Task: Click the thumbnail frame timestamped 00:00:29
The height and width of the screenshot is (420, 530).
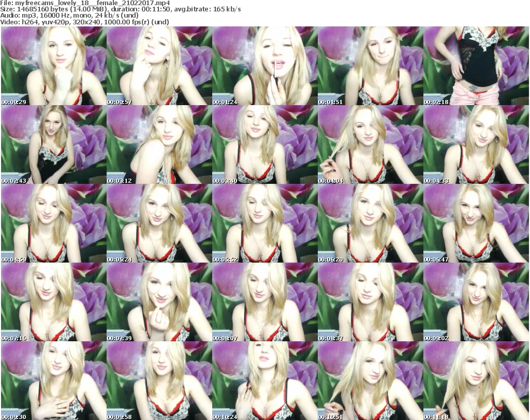Action: [x=54, y=66]
